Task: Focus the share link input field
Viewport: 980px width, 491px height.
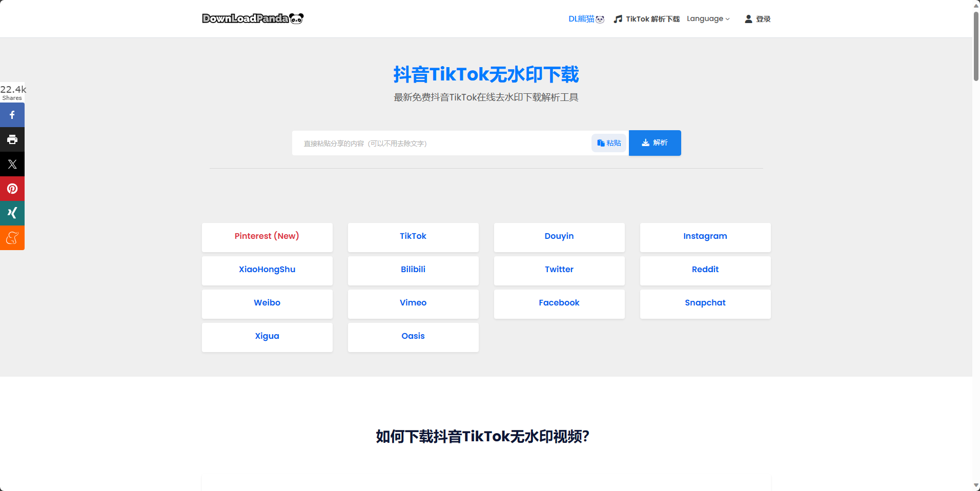Action: 441,143
